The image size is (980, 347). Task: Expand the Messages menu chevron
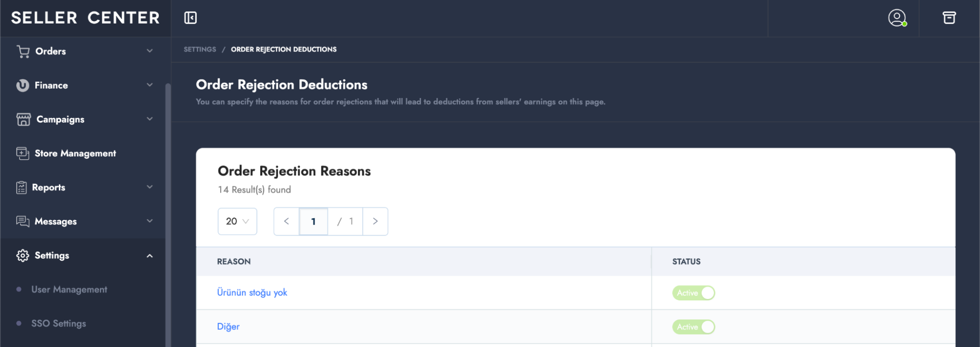[x=150, y=222]
